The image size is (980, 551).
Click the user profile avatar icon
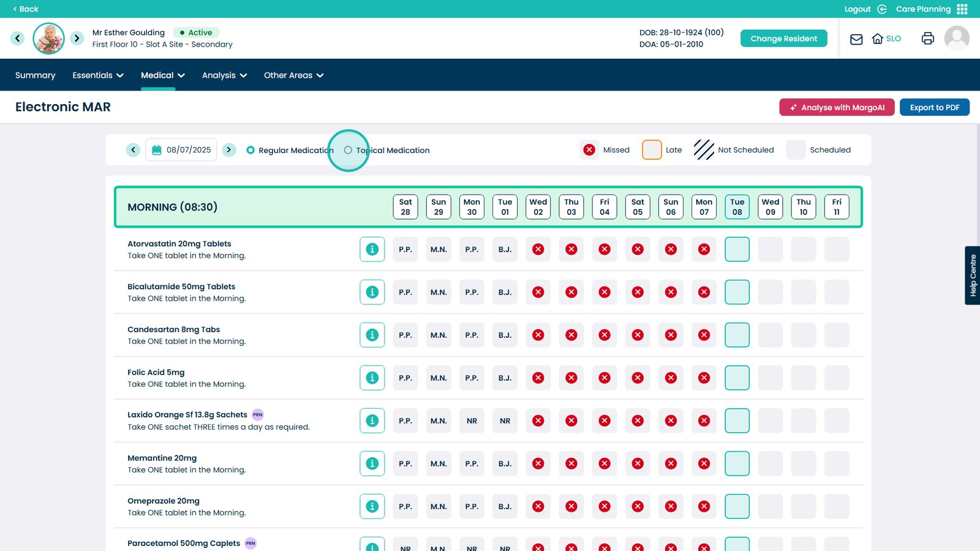pos(956,39)
